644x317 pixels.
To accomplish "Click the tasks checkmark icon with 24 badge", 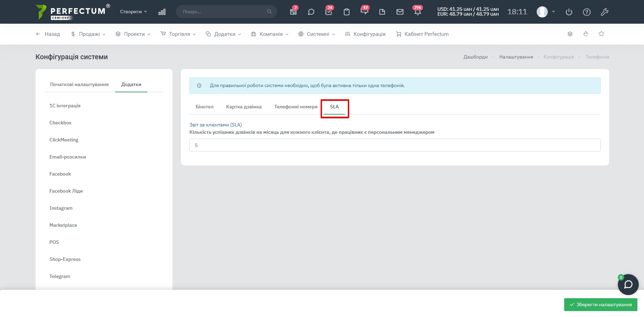I will pos(328,12).
